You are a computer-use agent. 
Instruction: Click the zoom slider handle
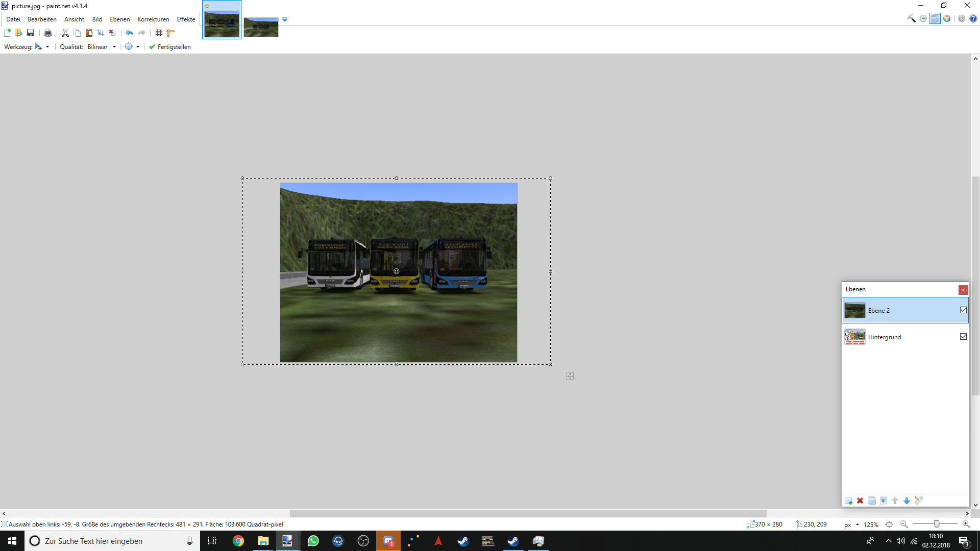[x=937, y=524]
